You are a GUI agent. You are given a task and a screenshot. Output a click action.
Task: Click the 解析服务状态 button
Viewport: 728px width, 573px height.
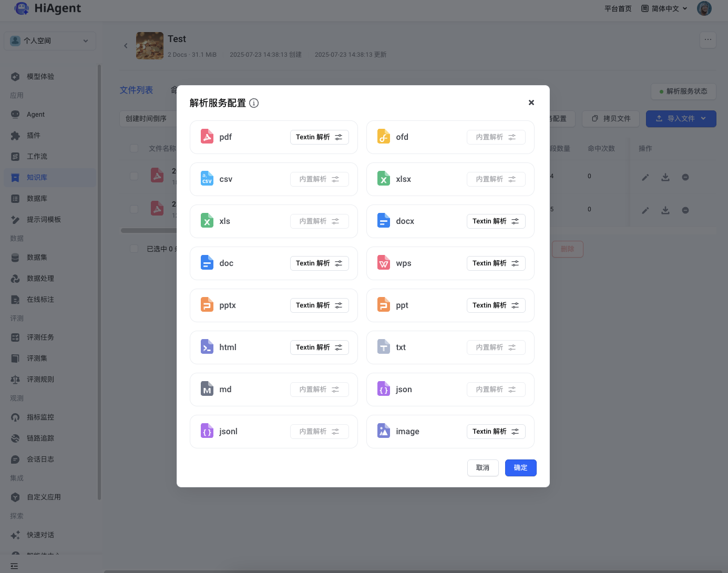pos(683,91)
